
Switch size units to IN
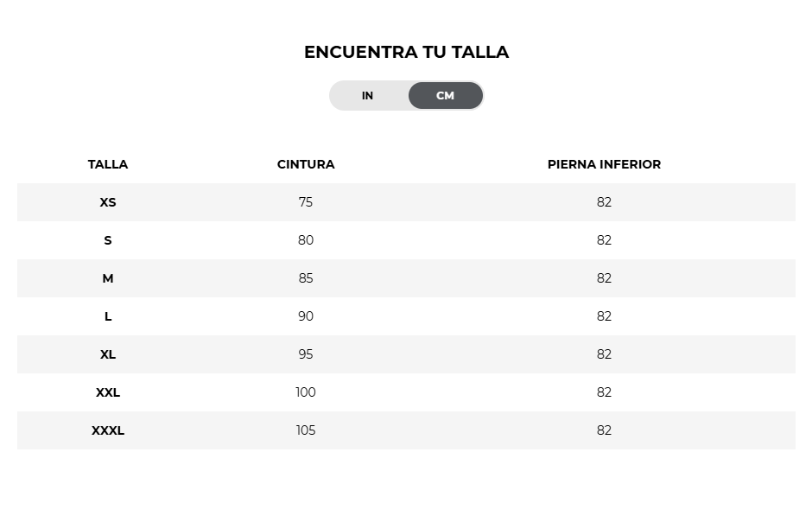click(368, 96)
